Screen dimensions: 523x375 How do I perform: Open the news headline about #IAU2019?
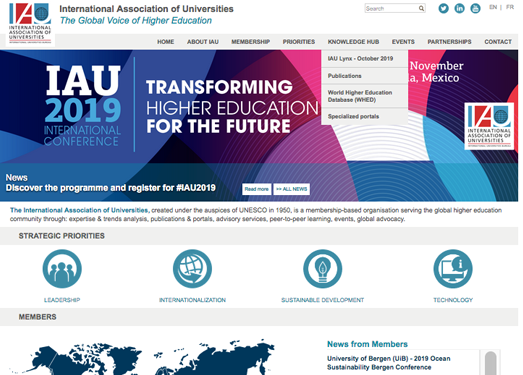click(x=110, y=188)
